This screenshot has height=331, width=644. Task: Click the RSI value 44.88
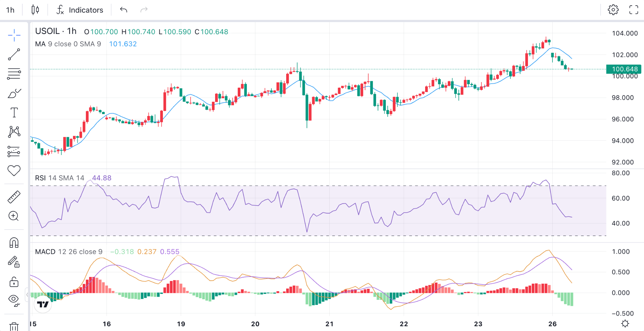pyautogui.click(x=102, y=178)
